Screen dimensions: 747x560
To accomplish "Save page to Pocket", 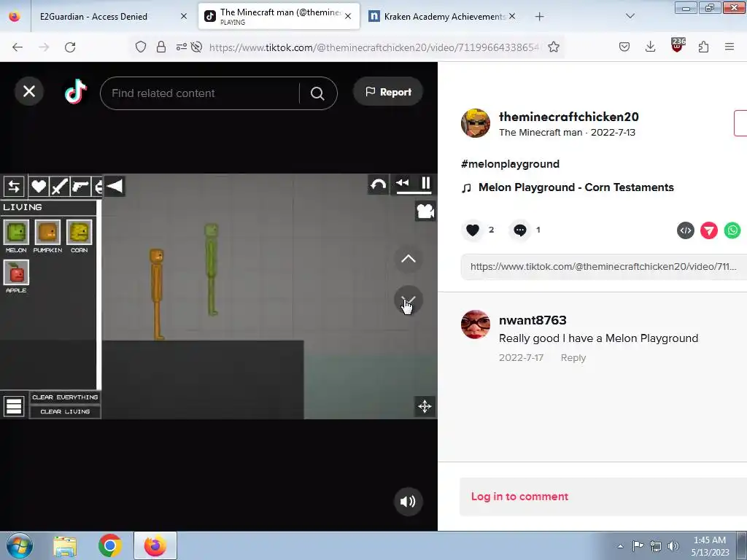I will pyautogui.click(x=624, y=47).
